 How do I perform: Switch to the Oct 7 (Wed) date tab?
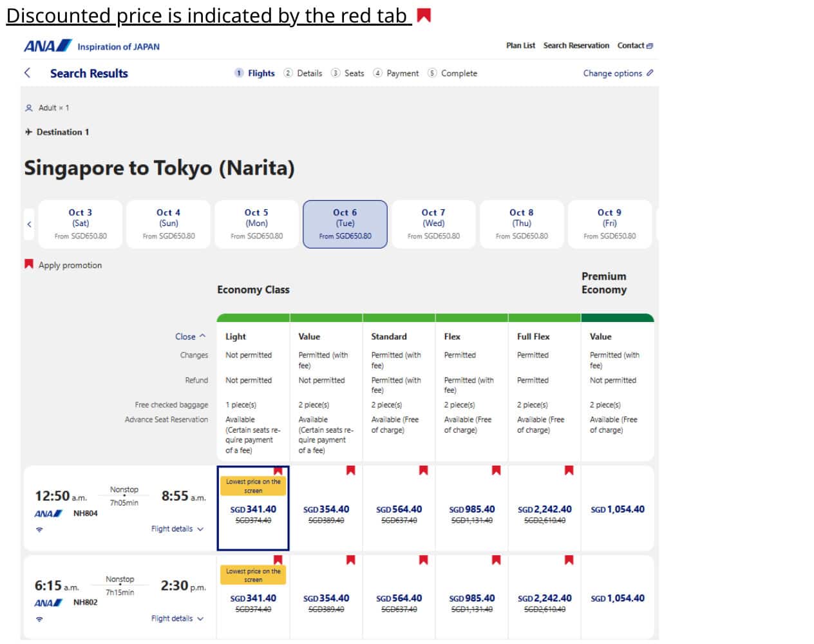[x=433, y=223]
